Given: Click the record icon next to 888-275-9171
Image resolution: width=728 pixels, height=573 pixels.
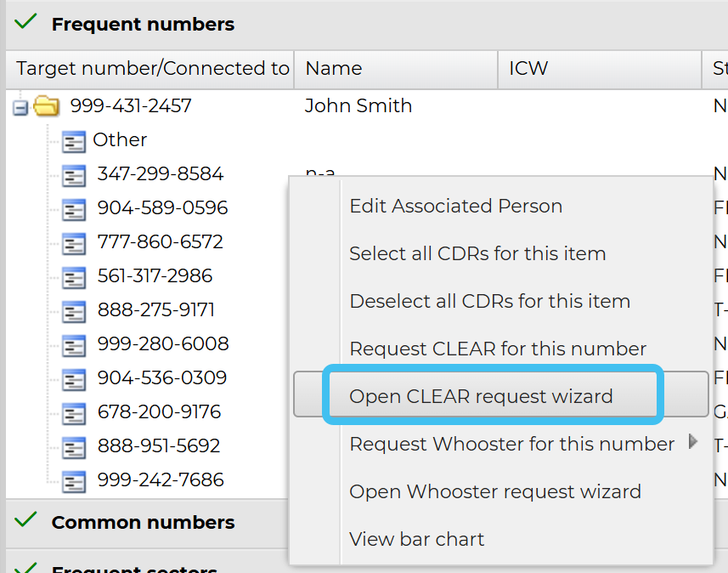Looking at the screenshot, I should pos(75,311).
